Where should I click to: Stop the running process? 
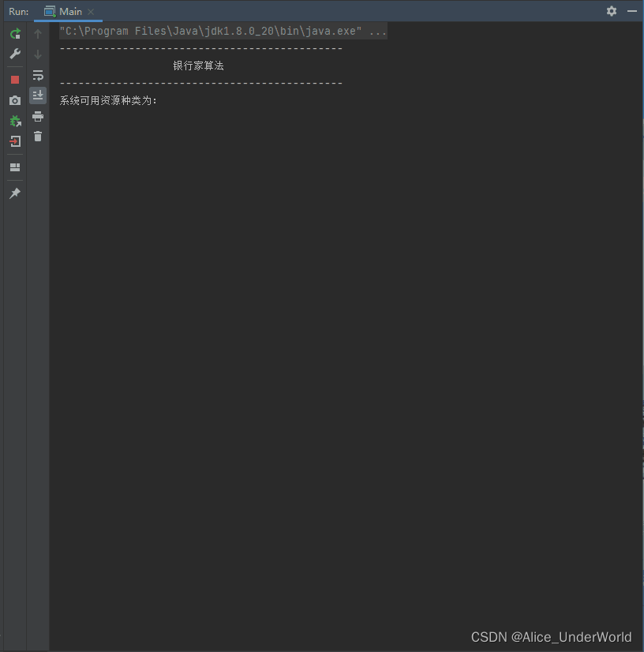(15, 80)
